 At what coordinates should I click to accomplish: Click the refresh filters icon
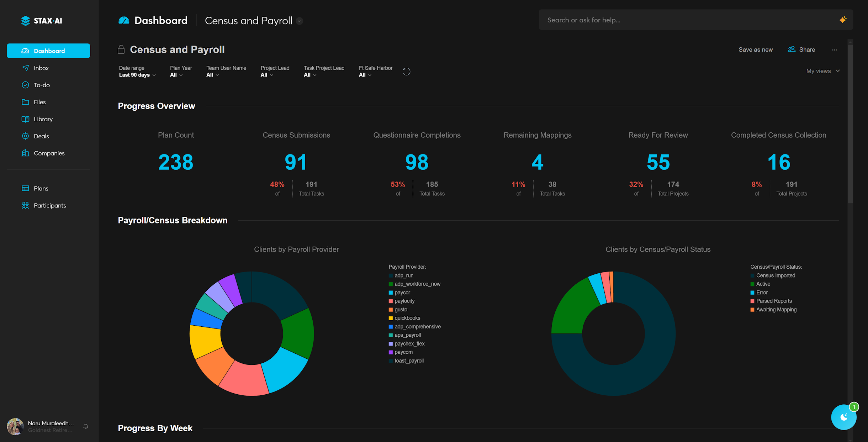click(407, 72)
